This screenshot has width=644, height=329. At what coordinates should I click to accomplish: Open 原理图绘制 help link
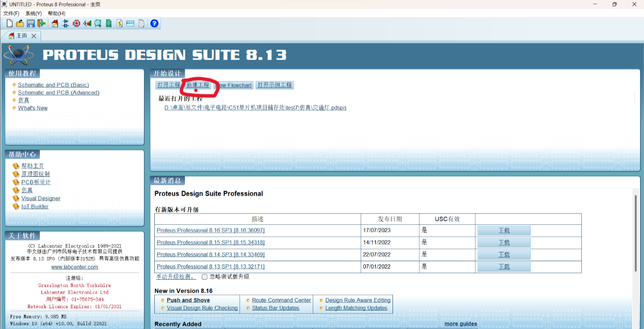[35, 174]
